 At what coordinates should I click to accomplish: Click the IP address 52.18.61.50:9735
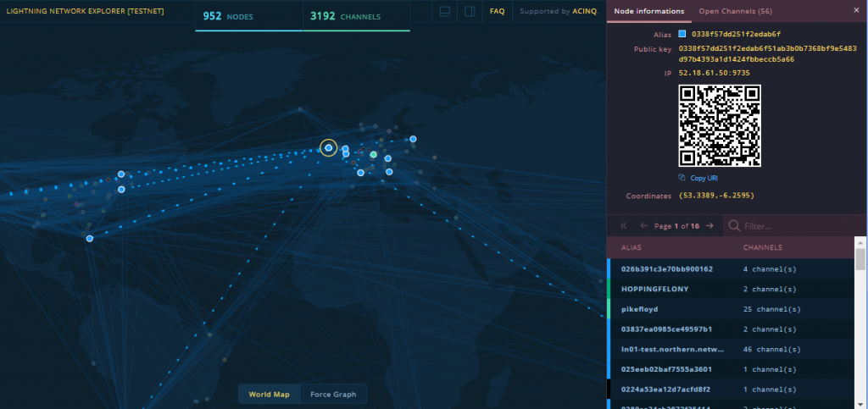[715, 73]
